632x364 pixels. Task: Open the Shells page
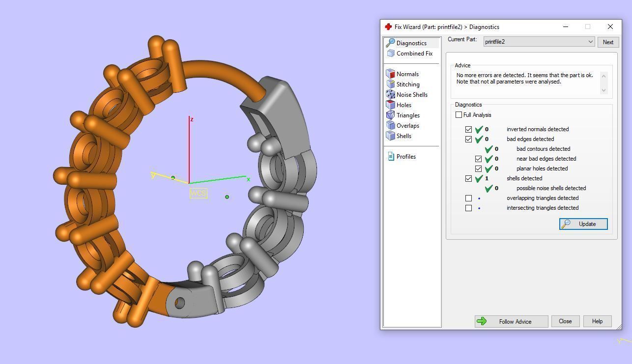click(x=404, y=136)
